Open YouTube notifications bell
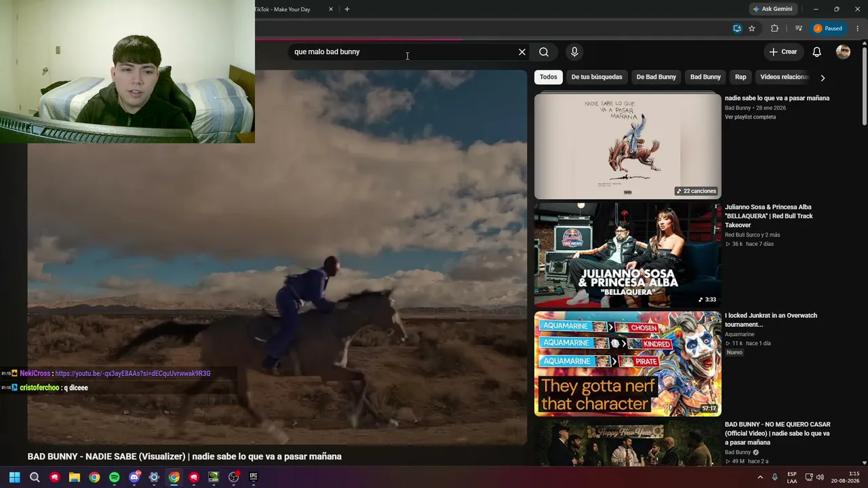This screenshot has height=488, width=868. click(x=817, y=52)
